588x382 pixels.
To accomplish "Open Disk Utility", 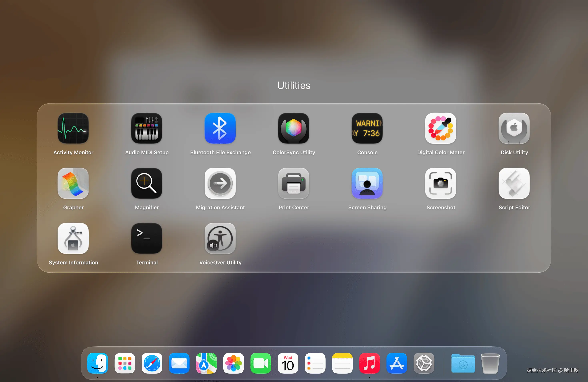I will pyautogui.click(x=514, y=128).
